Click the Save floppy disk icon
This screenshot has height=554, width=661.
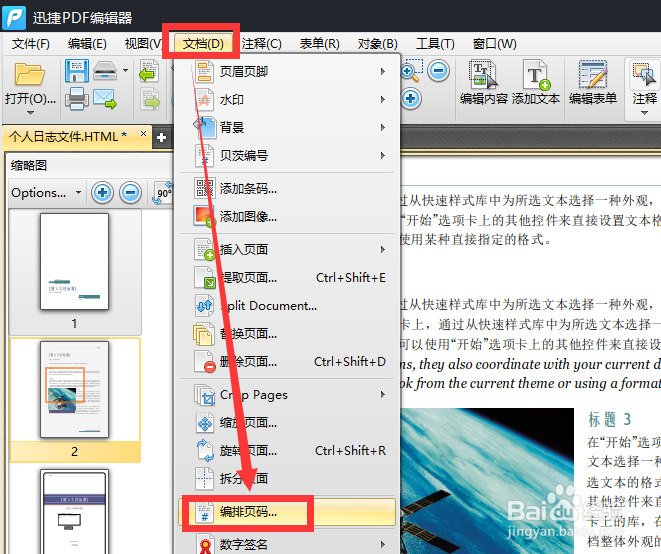point(77,71)
